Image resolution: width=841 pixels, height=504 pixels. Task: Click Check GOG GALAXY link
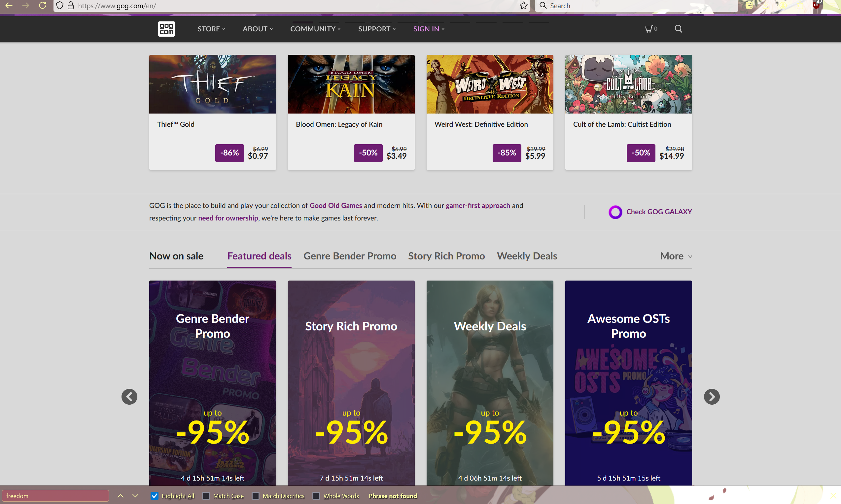659,212
